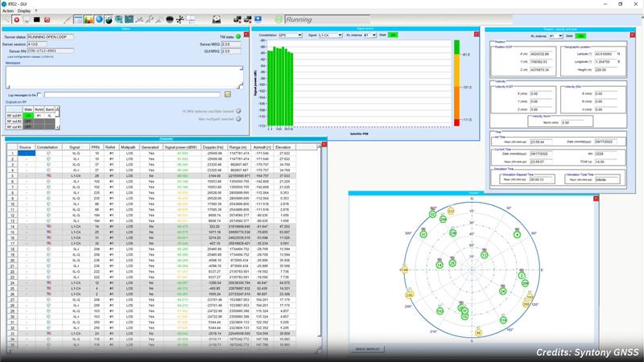This screenshot has width=644, height=362.
Task: Click the signal power color scale bar
Action: click(460, 87)
